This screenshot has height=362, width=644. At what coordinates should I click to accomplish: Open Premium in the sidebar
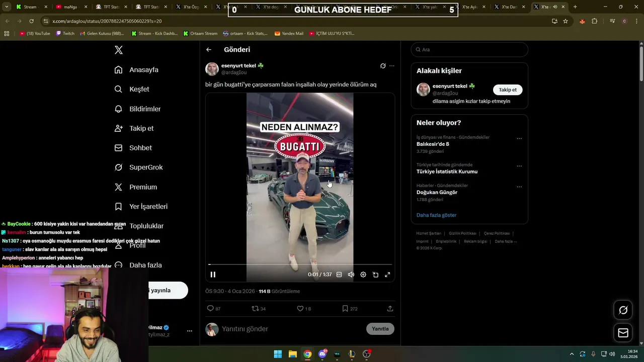click(135, 187)
